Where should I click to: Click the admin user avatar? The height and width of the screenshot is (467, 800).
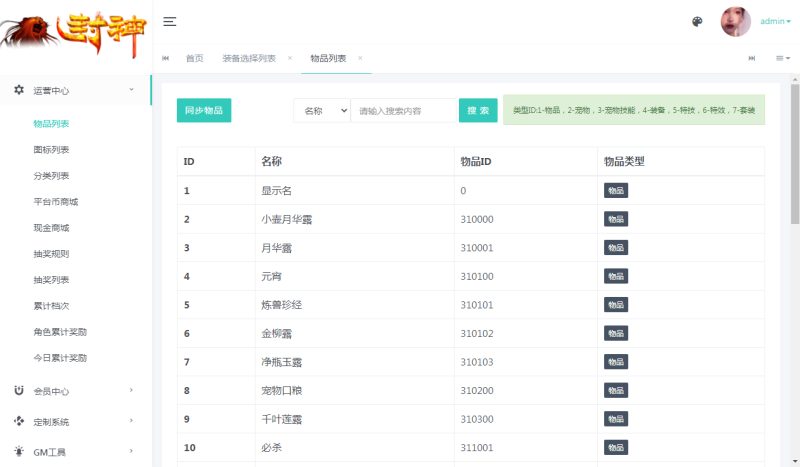click(735, 22)
